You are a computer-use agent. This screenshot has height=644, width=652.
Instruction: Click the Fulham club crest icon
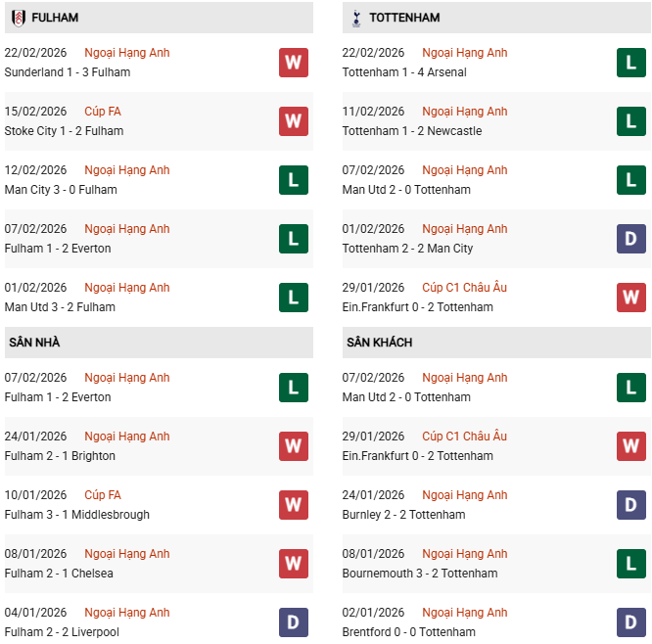point(17,18)
